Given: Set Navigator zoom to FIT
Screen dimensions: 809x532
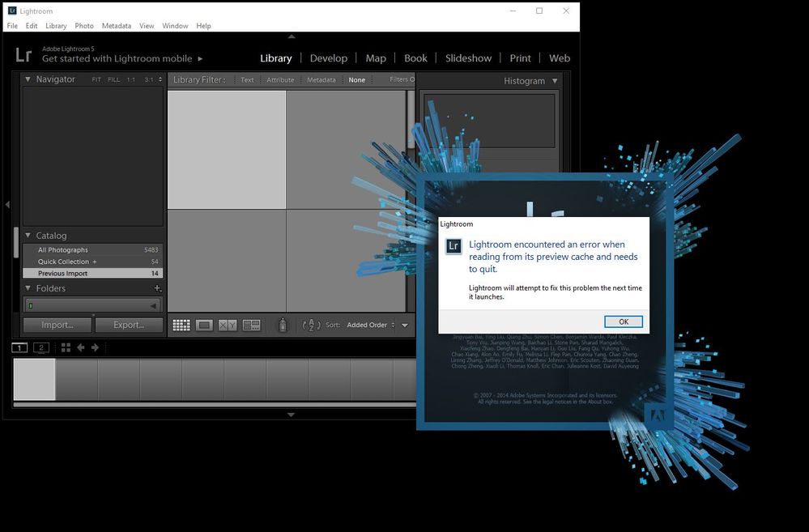Looking at the screenshot, I should [x=96, y=80].
